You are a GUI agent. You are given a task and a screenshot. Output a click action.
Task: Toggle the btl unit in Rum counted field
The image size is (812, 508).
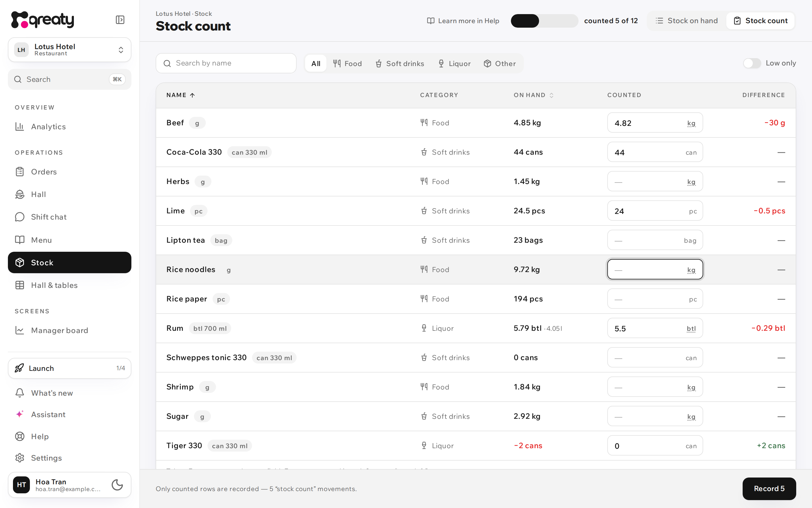691,329
